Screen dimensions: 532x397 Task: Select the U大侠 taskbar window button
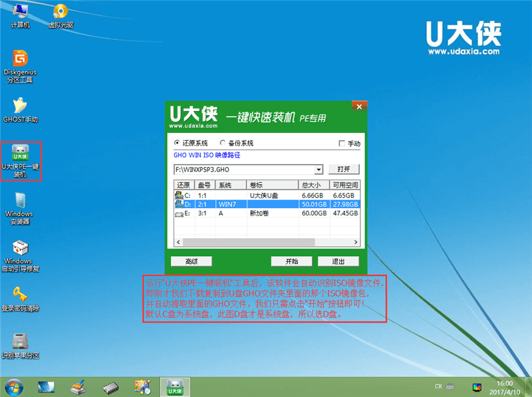coord(175,387)
